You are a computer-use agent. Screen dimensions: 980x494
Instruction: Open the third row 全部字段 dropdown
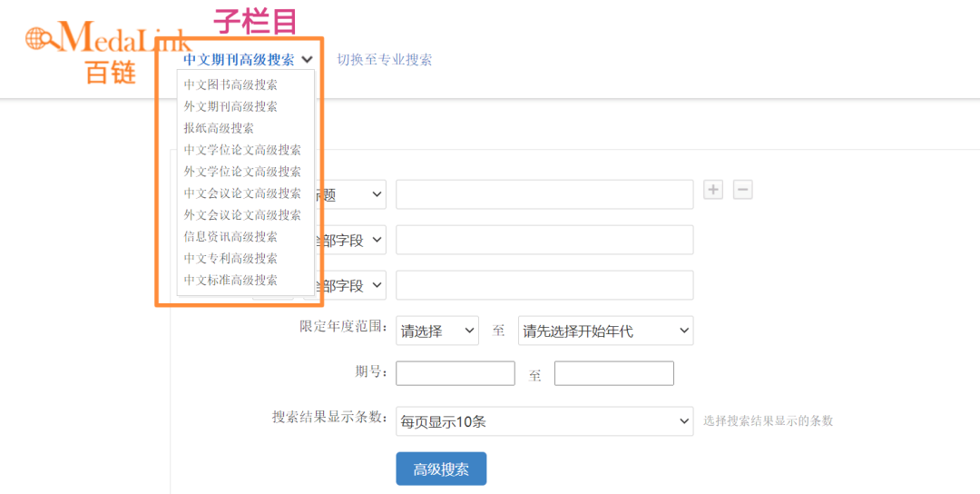pyautogui.click(x=350, y=285)
